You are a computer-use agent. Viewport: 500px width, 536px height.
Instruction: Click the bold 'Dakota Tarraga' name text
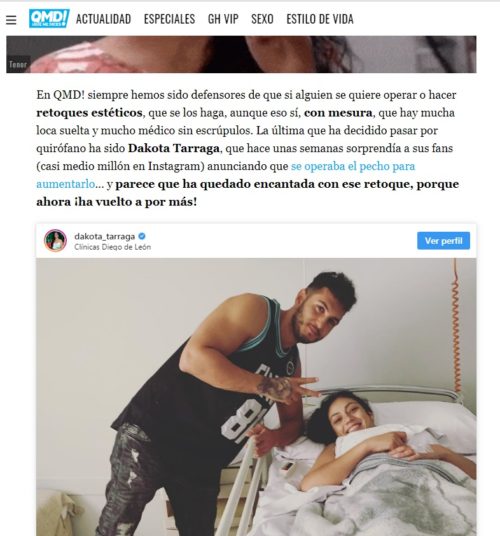point(174,148)
